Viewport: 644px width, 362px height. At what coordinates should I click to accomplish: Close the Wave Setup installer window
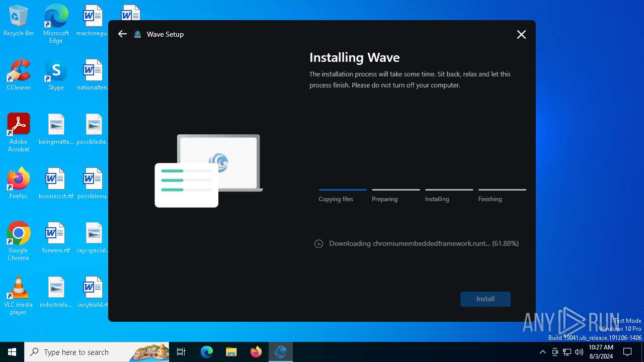point(521,34)
